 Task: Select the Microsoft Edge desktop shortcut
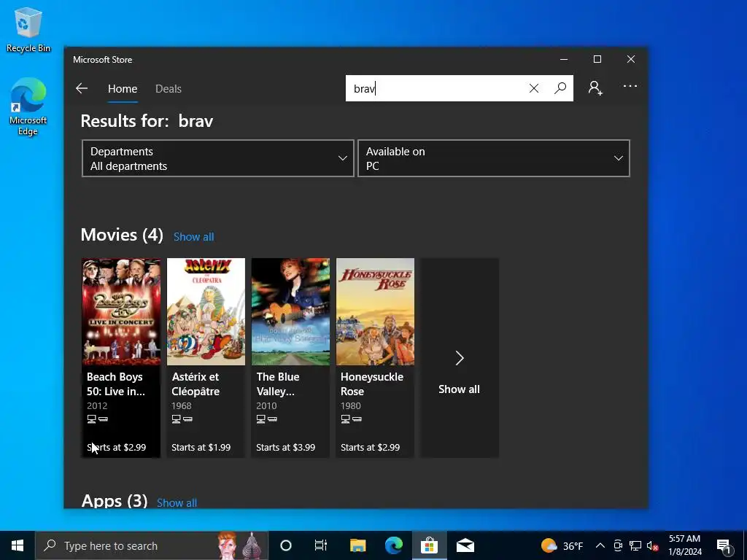[x=28, y=106]
